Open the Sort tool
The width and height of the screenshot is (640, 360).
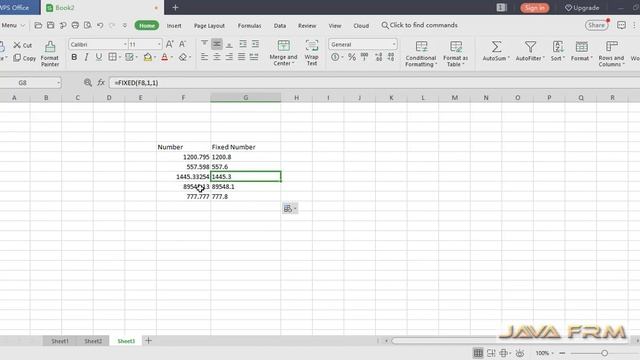(558, 51)
